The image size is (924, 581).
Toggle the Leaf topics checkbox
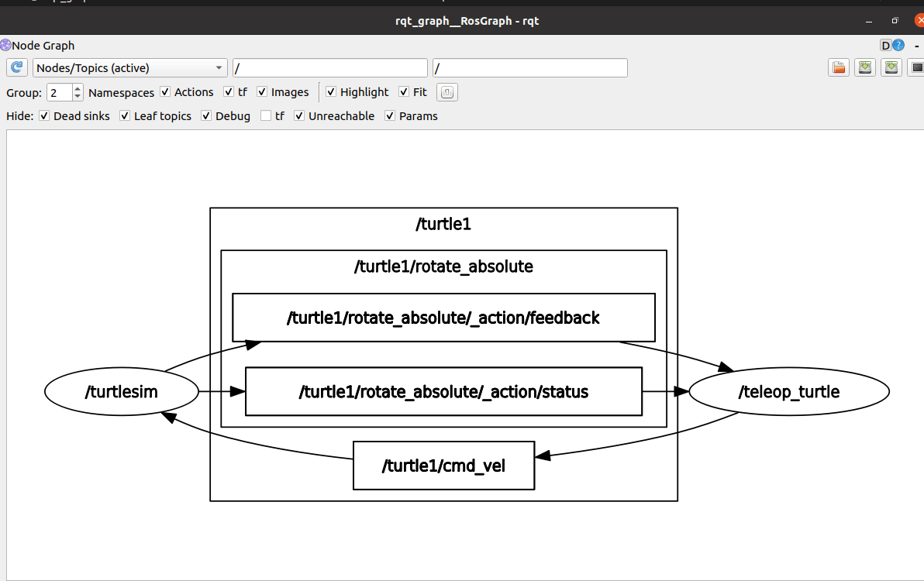click(124, 116)
